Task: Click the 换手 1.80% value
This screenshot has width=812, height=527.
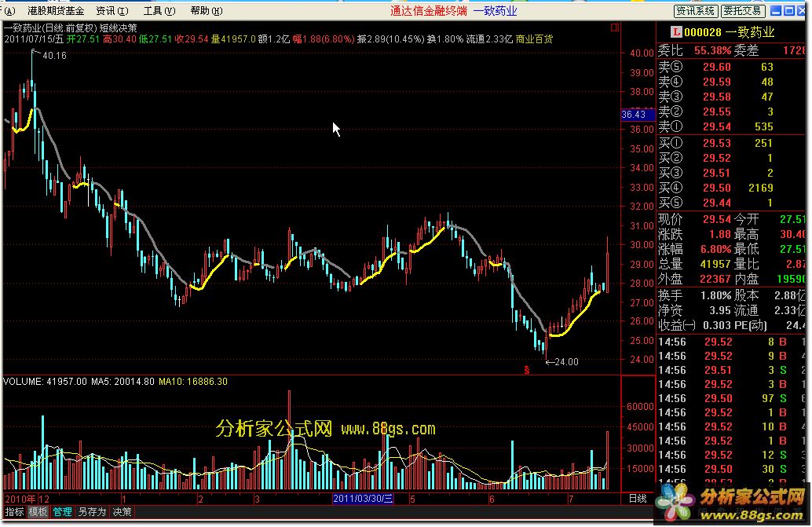Action: [716, 295]
